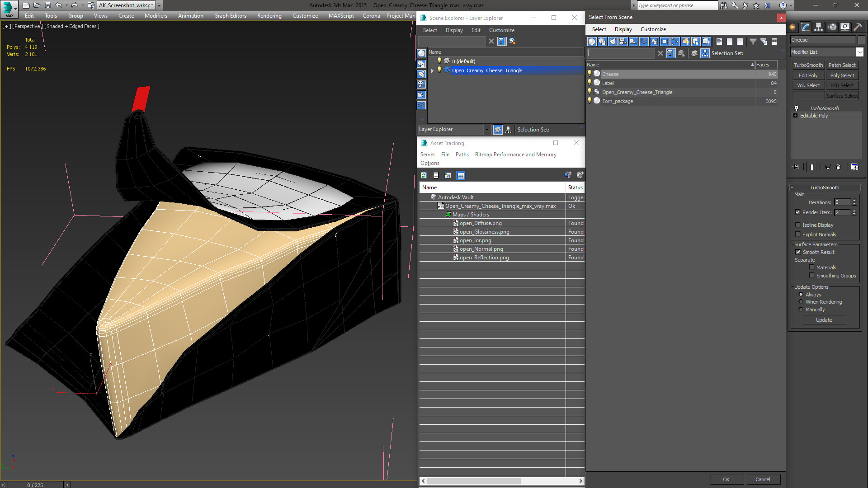Open Paths menu in Asset Tracking

462,155
